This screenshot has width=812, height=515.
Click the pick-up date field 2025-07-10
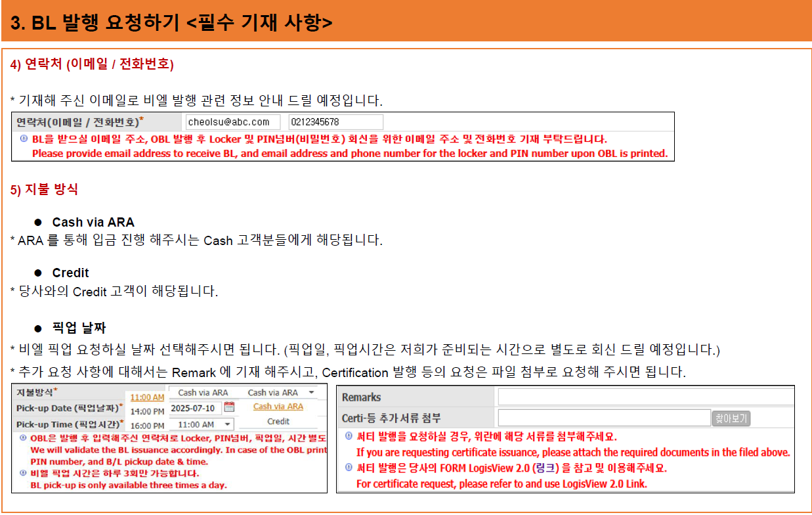pos(195,407)
